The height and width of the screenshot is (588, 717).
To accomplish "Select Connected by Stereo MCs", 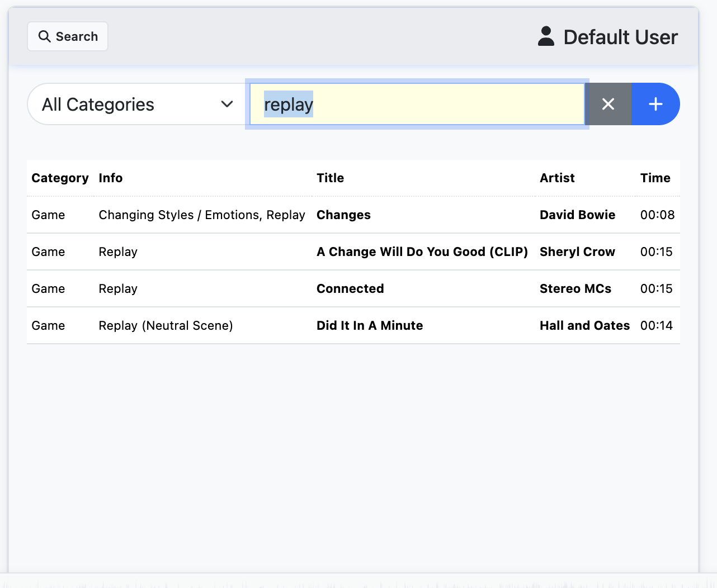I will tap(350, 288).
